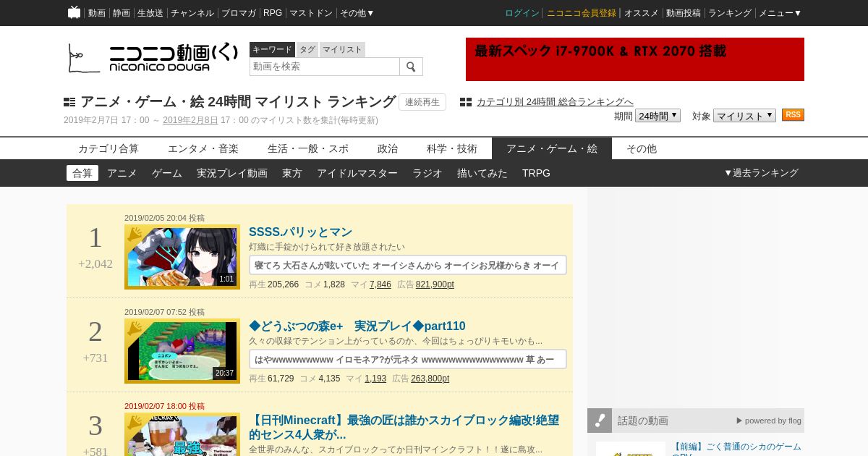
Task: Open the 科学・技術 category tab
Action: coord(452,148)
